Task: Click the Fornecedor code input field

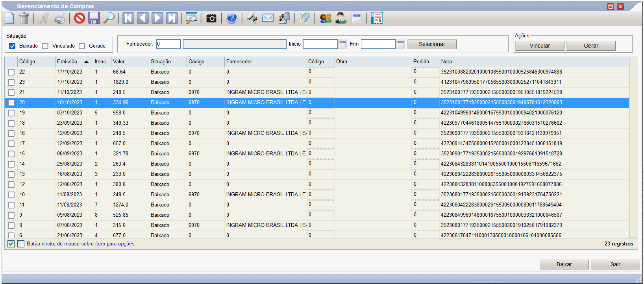Action: pos(168,44)
